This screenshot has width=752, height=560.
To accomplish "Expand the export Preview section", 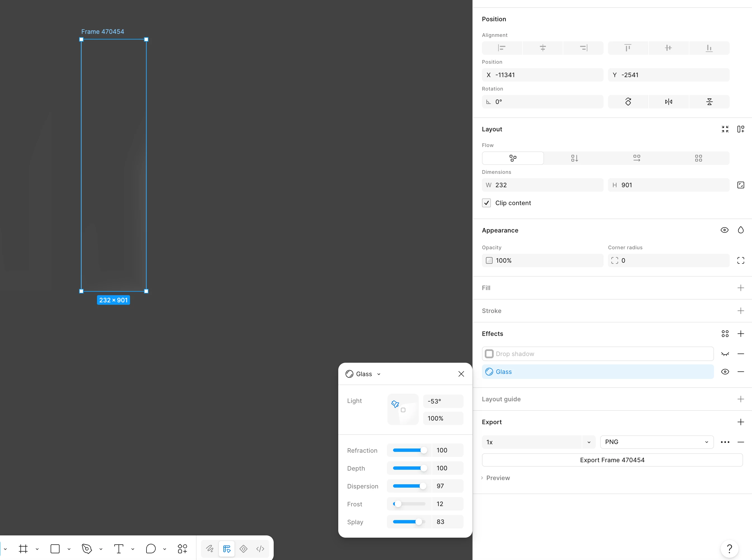I will pos(495,478).
